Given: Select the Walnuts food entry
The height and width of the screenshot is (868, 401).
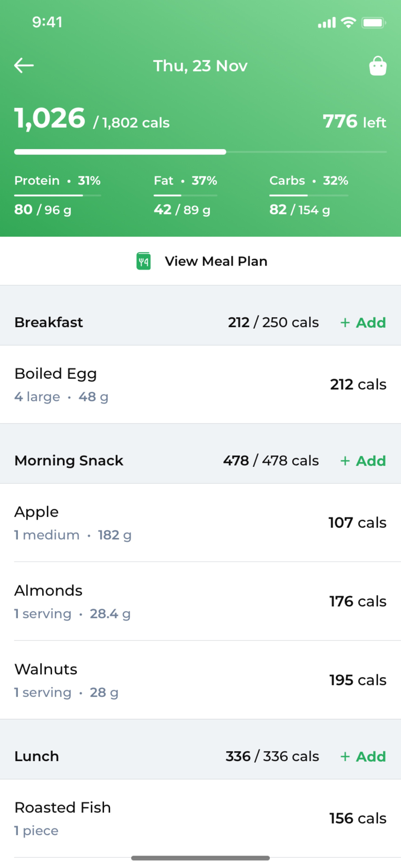Looking at the screenshot, I should coord(200,680).
